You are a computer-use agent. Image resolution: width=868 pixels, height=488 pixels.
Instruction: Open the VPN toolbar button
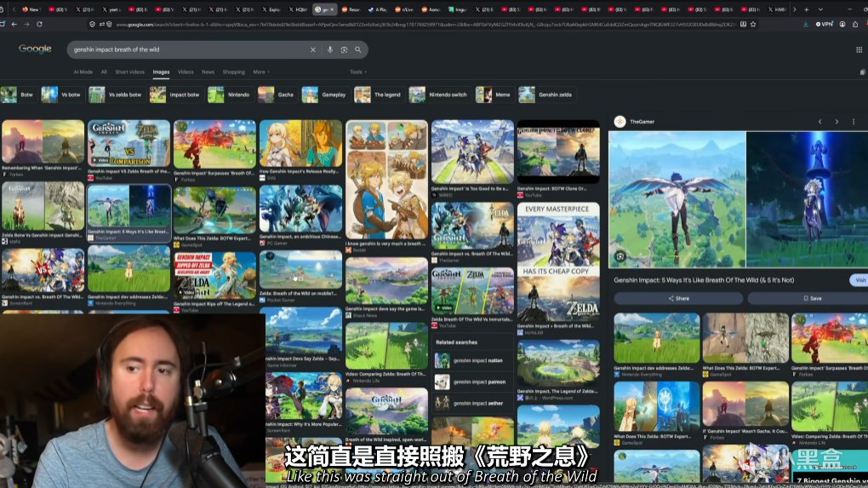825,25
